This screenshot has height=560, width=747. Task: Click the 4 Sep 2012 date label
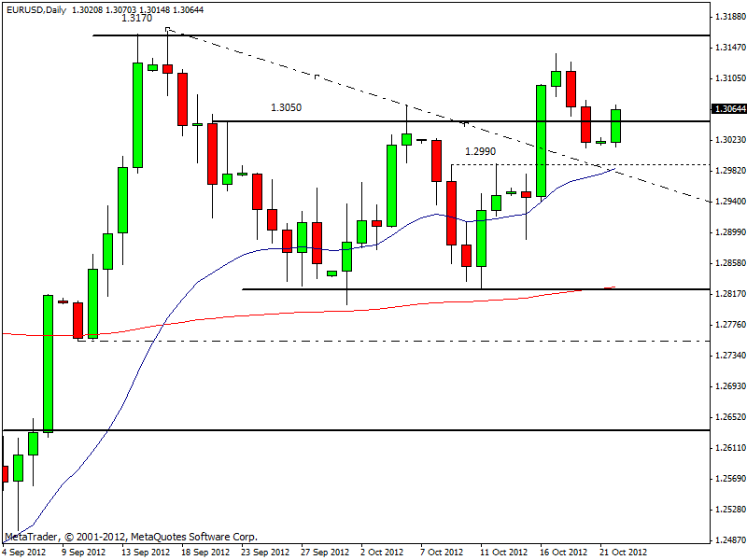coord(23,552)
